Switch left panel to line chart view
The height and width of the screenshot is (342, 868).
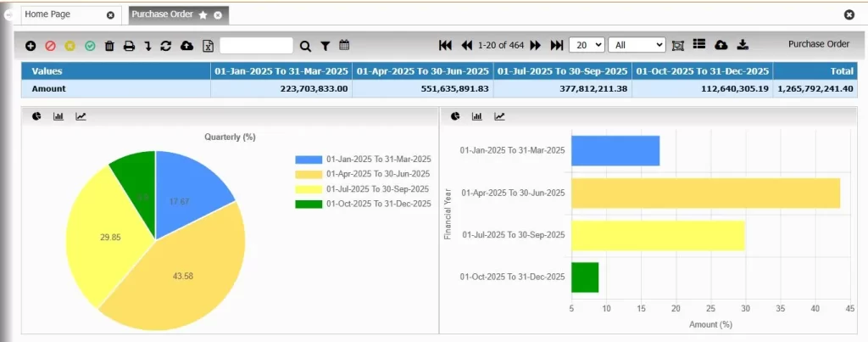tap(81, 116)
